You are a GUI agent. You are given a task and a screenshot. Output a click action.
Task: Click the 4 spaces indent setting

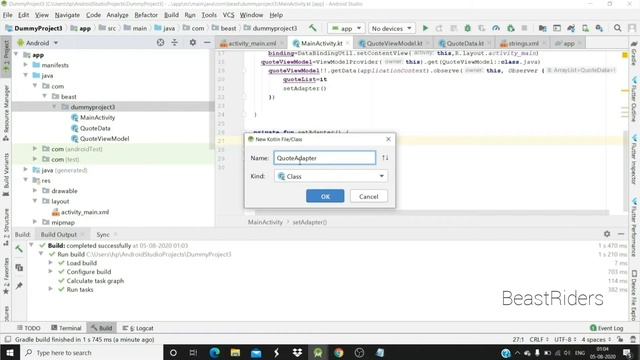click(x=596, y=339)
